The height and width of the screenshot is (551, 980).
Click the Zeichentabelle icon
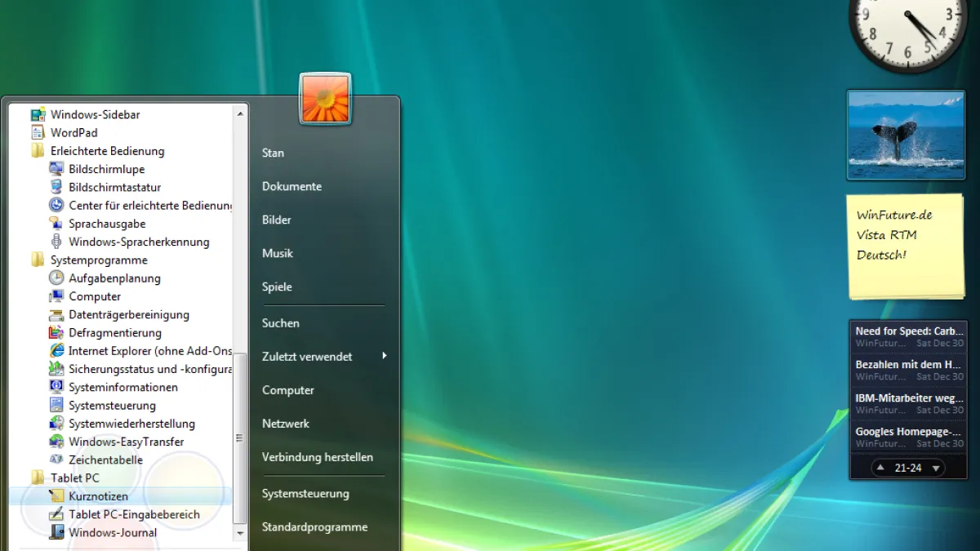coord(56,460)
